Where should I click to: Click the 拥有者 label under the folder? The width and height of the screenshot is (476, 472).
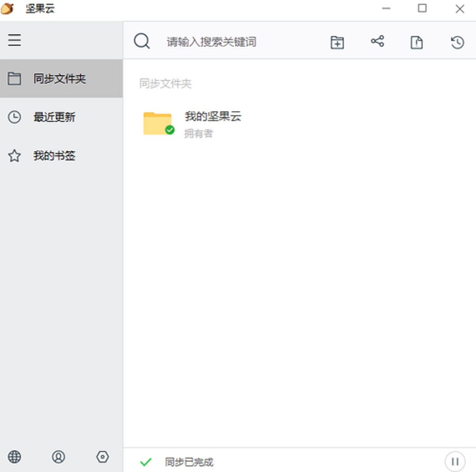point(198,134)
